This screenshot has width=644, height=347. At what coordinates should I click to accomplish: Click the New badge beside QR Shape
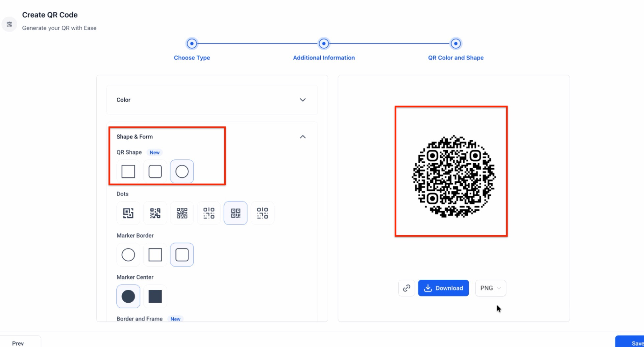pos(155,152)
